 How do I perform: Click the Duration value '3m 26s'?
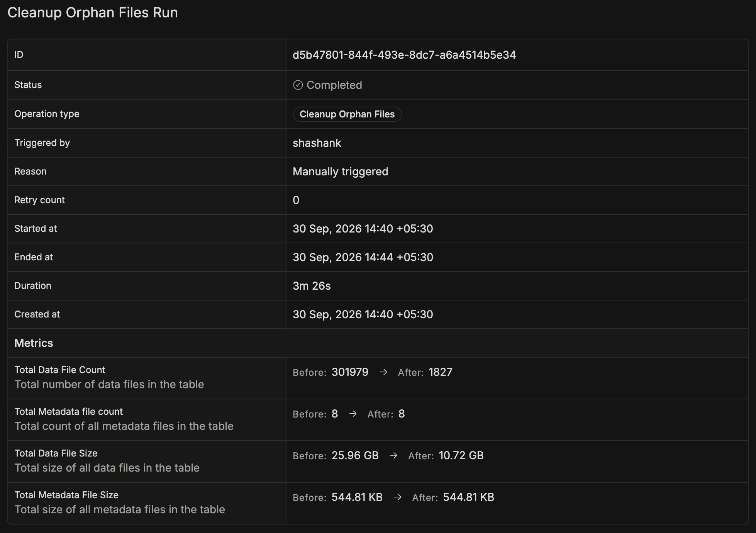point(312,286)
